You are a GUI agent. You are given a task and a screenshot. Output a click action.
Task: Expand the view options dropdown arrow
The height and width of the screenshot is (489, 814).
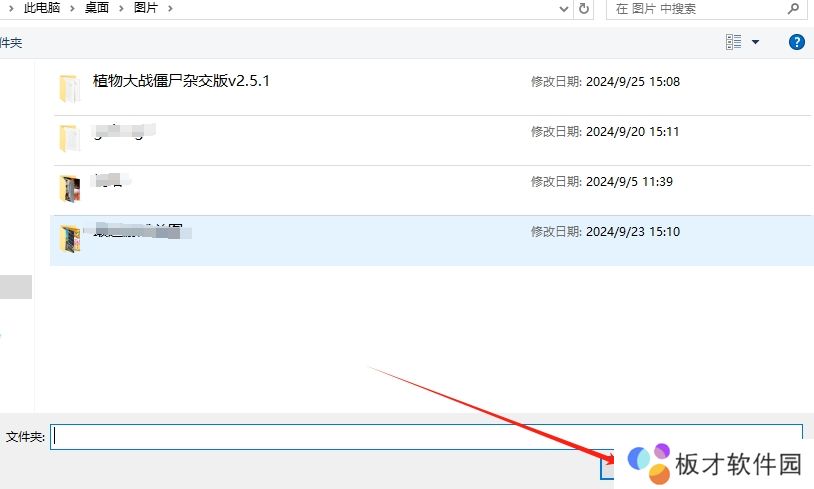click(755, 42)
